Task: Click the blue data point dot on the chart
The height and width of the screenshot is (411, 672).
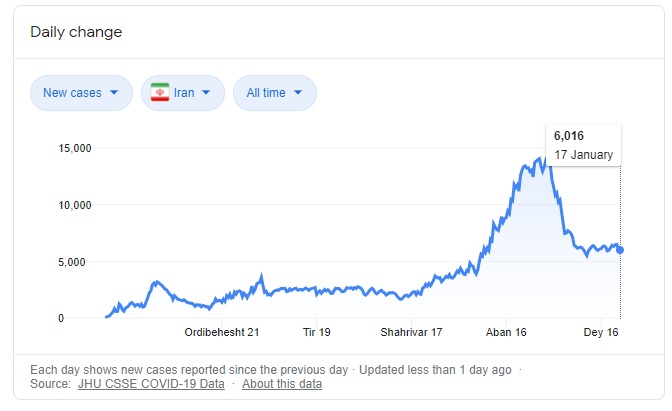Action: click(620, 250)
